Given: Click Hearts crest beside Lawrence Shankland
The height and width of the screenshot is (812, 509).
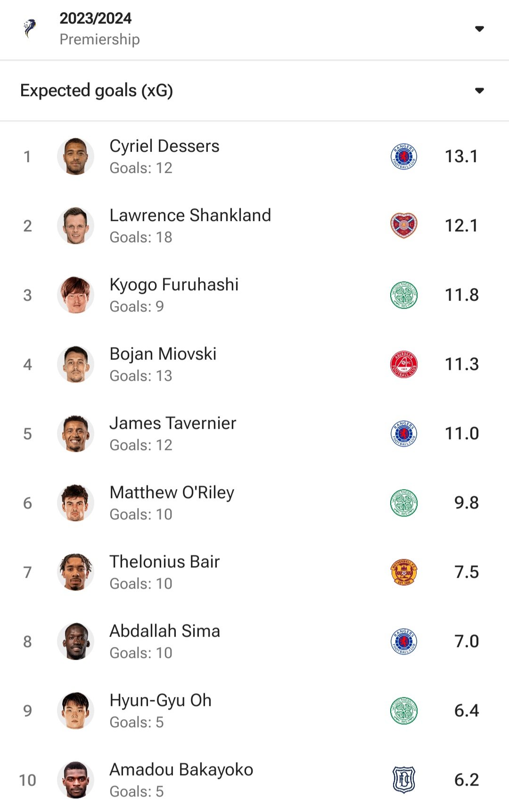Looking at the screenshot, I should [404, 226].
